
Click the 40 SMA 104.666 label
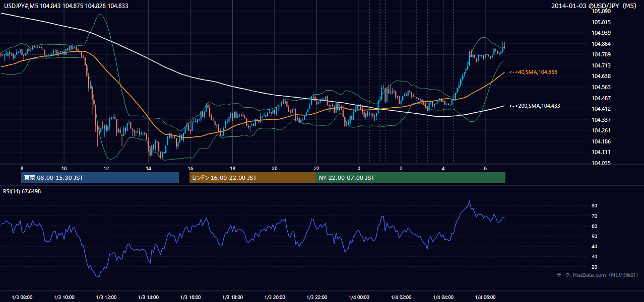click(x=533, y=72)
